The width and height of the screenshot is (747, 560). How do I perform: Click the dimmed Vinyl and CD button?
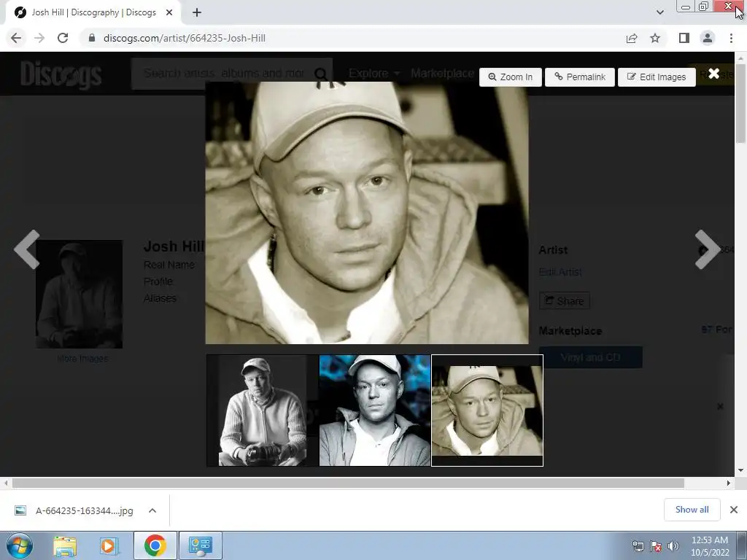tap(591, 357)
